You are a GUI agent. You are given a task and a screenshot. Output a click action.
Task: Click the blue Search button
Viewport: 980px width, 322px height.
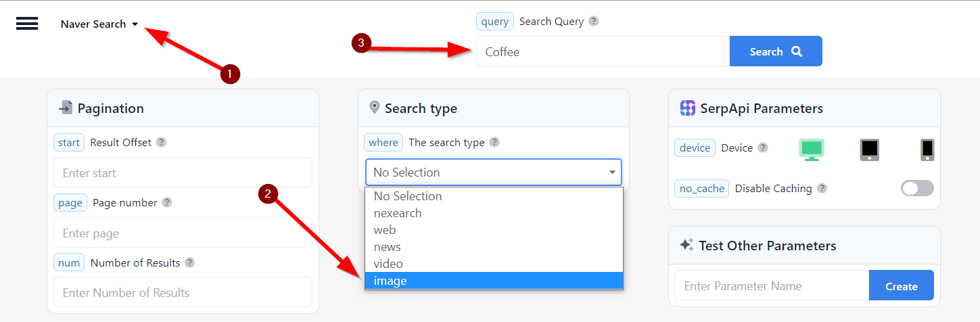click(776, 51)
